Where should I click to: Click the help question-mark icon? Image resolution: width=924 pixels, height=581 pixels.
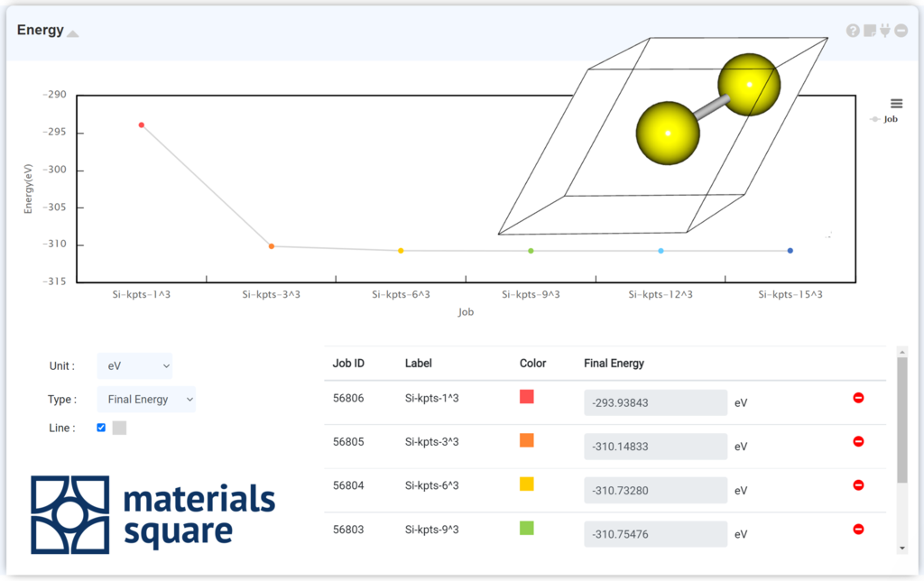[x=853, y=30]
